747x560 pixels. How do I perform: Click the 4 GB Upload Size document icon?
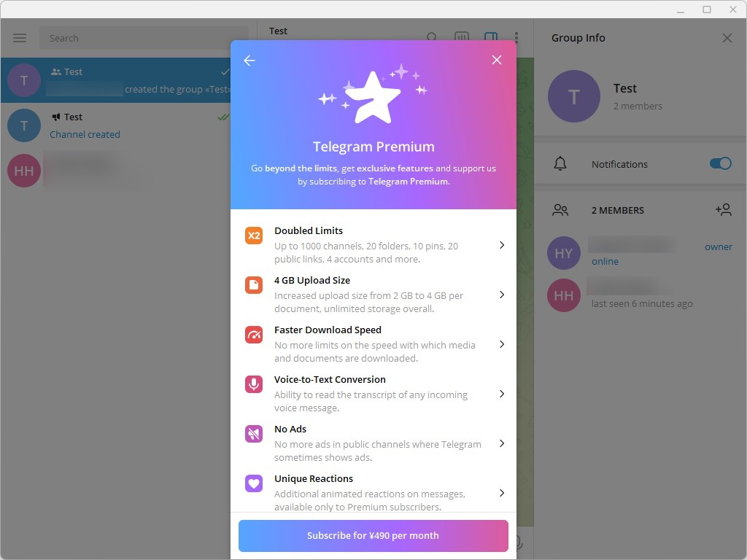pos(253,286)
